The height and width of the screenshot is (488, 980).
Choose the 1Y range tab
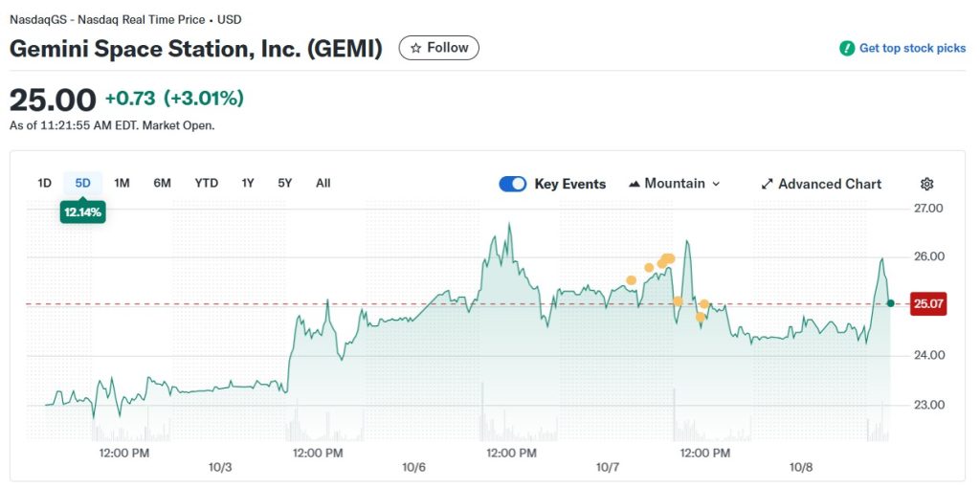tap(248, 183)
